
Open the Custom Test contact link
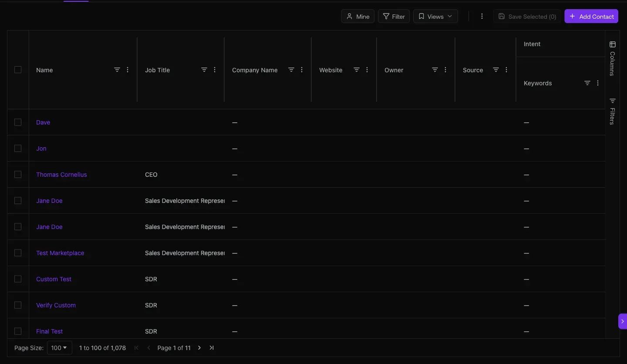[x=54, y=279]
